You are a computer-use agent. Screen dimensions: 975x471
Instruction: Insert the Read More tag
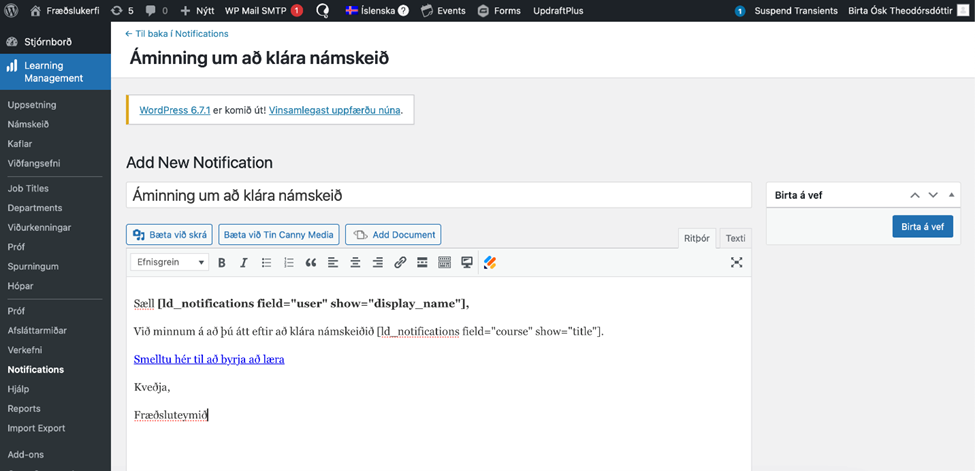pos(422,263)
